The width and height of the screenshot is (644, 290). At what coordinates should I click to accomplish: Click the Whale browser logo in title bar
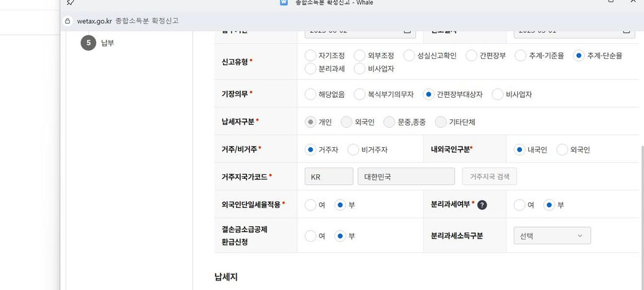coord(284,2)
